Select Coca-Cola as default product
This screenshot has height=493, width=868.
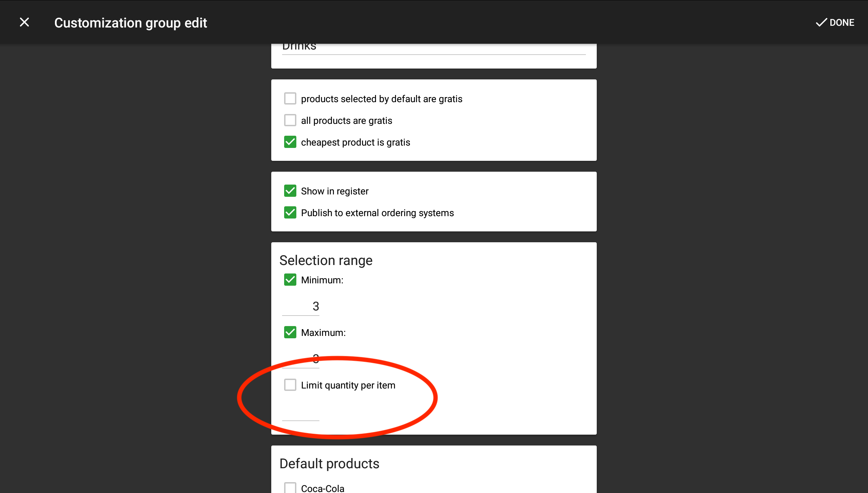click(x=290, y=488)
